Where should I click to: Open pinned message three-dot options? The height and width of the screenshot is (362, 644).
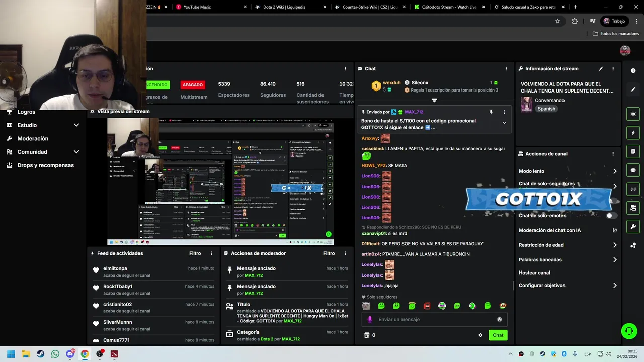[x=504, y=112]
